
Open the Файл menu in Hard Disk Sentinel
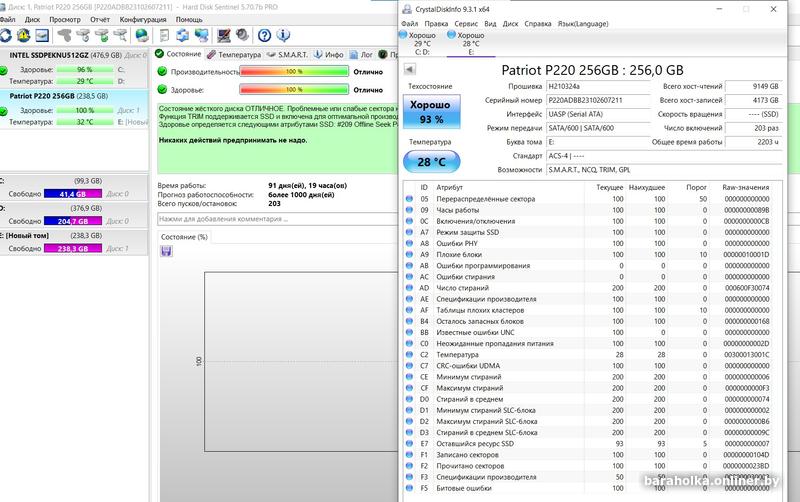click(x=7, y=19)
